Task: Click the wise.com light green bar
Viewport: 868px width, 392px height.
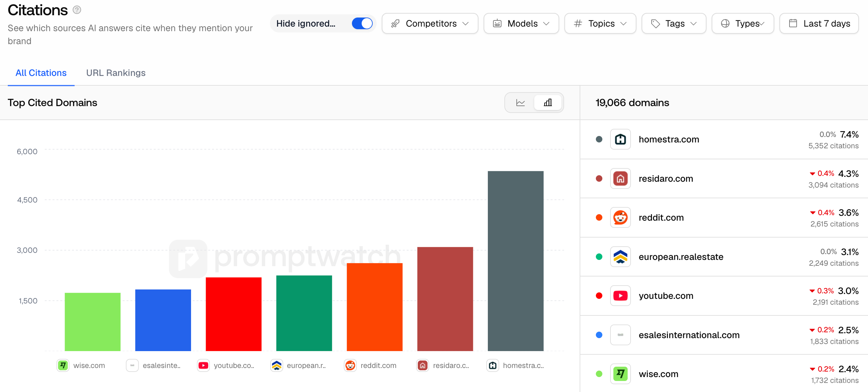Action: coord(92,322)
